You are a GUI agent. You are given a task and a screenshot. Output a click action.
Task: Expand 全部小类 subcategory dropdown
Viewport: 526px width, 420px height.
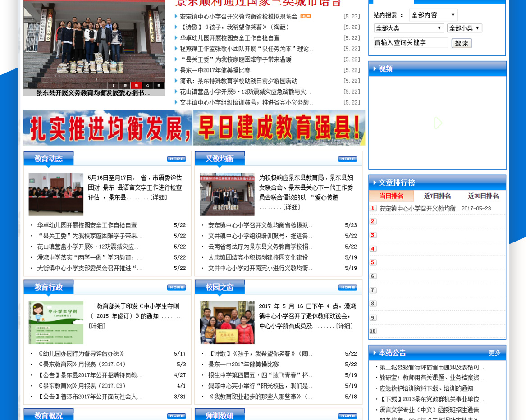[x=464, y=28]
